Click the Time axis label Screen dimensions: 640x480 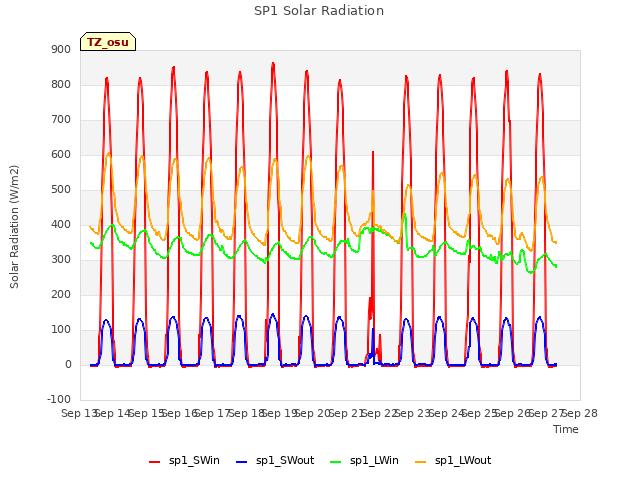click(x=565, y=429)
